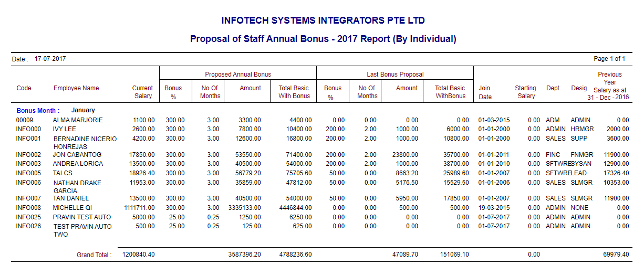Click the report title 'Proposal of Staff Annual Bonus'

click(x=323, y=39)
